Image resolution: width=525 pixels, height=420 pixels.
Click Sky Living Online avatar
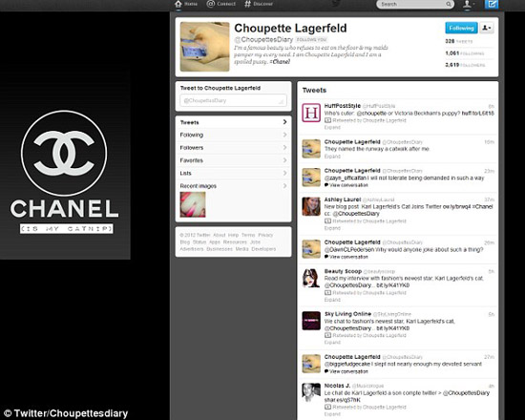pos(311,321)
